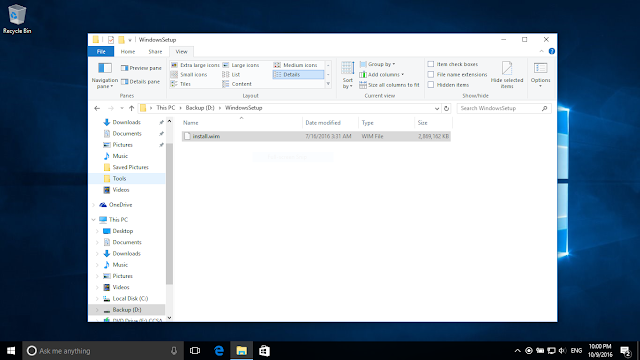Select Backup (D:) drive in sidebar
Viewport: 640px width, 360px height.
(127, 310)
